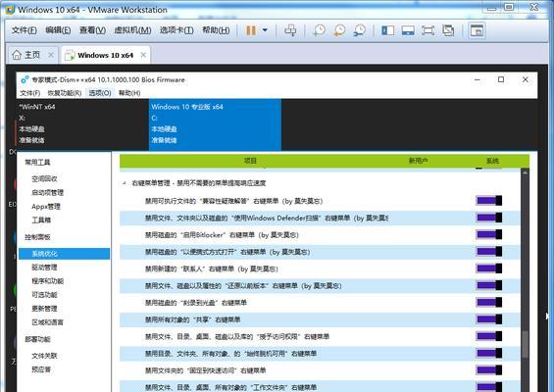Open 启动项管理 in the sidebar
554x392 pixels.
(48, 192)
